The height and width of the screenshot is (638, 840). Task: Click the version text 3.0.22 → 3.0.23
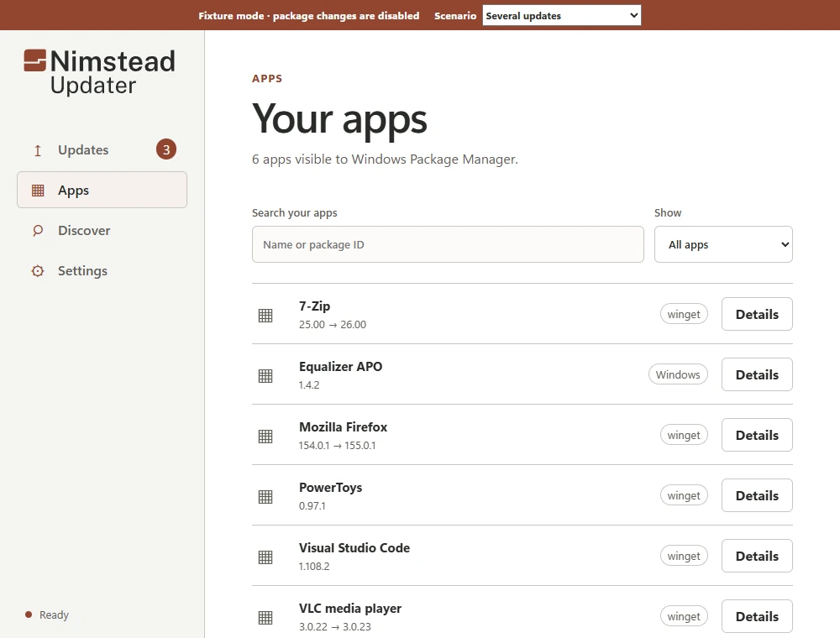(x=335, y=627)
